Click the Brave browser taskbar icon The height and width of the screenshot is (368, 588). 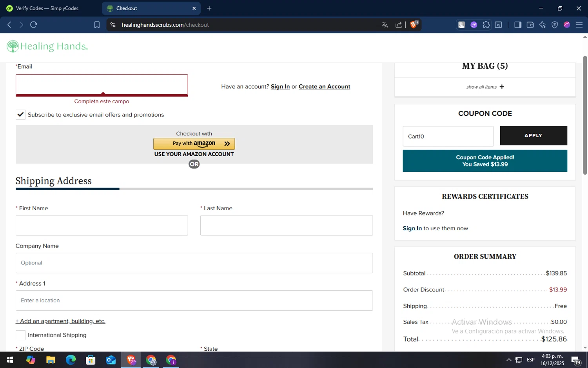point(131,360)
